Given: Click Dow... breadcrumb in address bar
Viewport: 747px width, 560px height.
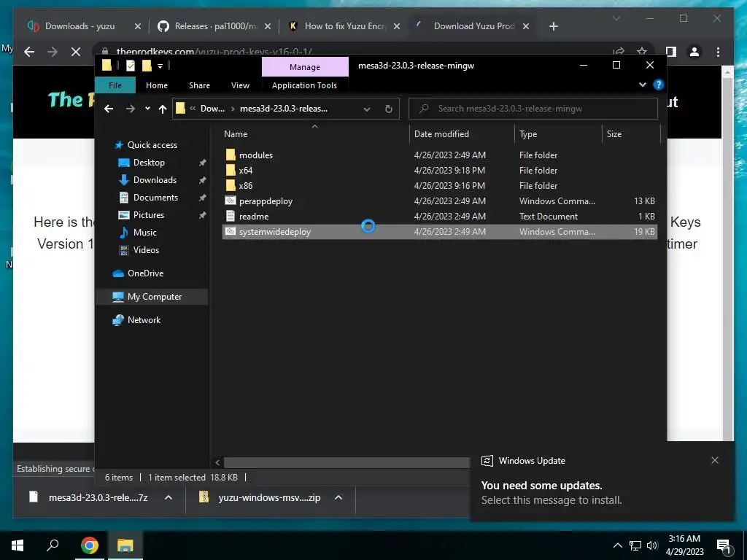Looking at the screenshot, I should click(212, 109).
